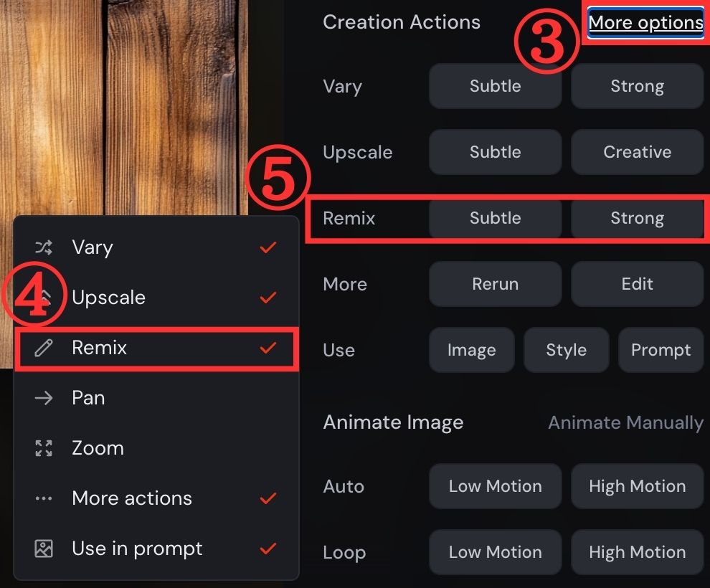Uncheck the Remix checkmark
This screenshot has width=710, height=588.
pos(268,348)
